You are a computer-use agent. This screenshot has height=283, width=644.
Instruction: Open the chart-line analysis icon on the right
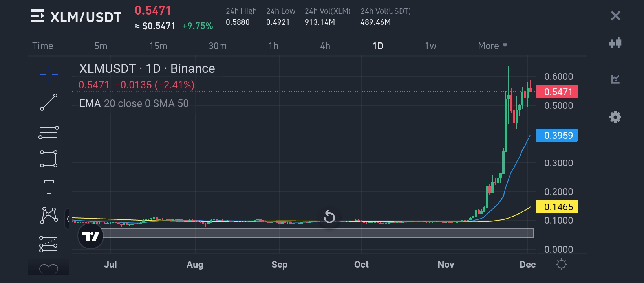[x=615, y=79]
